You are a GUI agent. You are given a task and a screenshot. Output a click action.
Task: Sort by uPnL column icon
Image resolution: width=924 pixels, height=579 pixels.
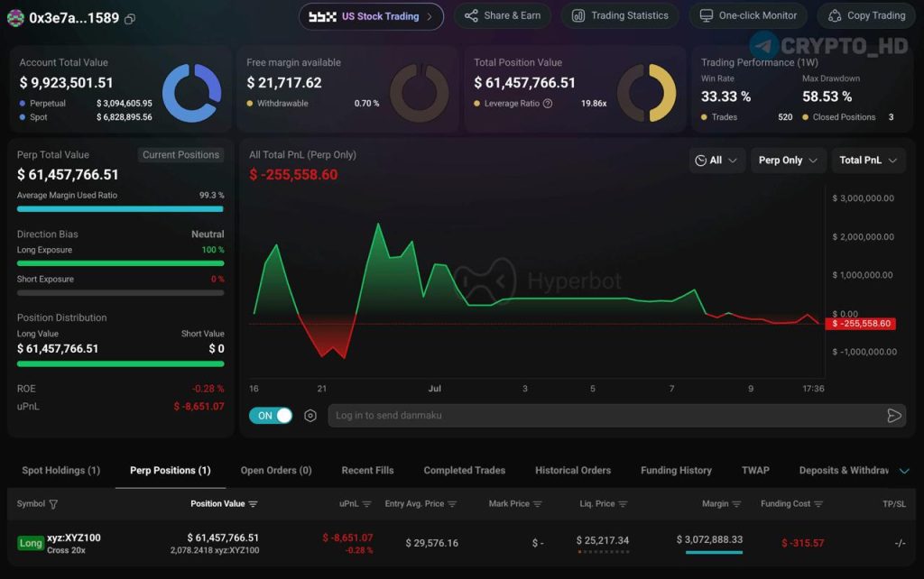pos(366,504)
